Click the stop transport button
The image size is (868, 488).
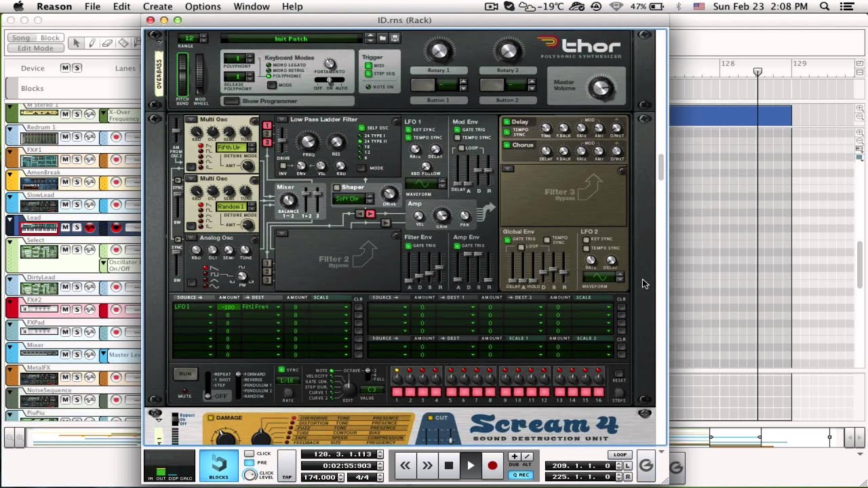(449, 466)
